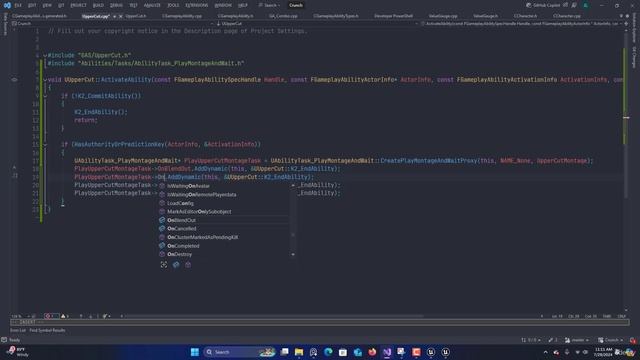Click the error count indicator
The height and width of the screenshot is (360, 640).
pos(51,316)
